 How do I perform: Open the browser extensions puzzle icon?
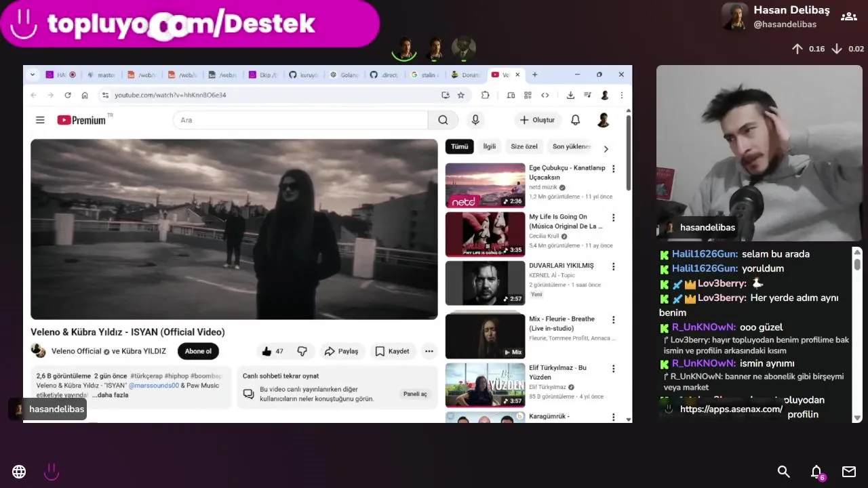click(x=486, y=95)
